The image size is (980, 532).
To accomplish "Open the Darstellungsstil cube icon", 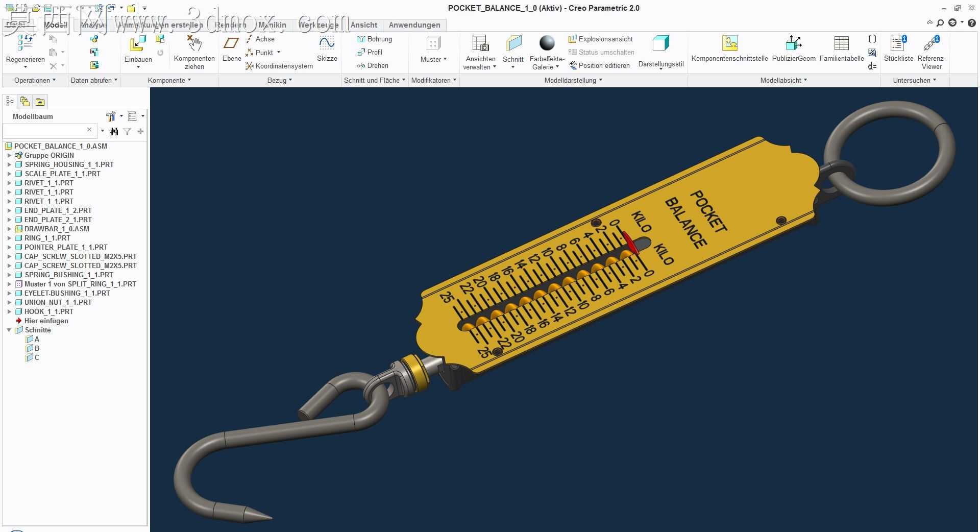I will click(x=660, y=43).
